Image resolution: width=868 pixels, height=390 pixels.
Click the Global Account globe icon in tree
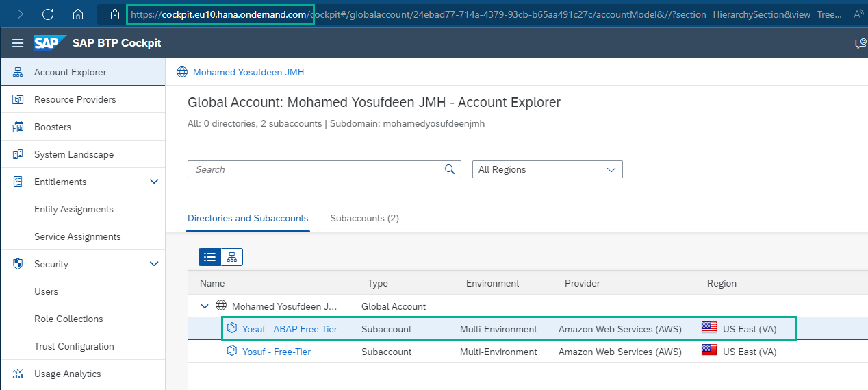[x=221, y=306]
